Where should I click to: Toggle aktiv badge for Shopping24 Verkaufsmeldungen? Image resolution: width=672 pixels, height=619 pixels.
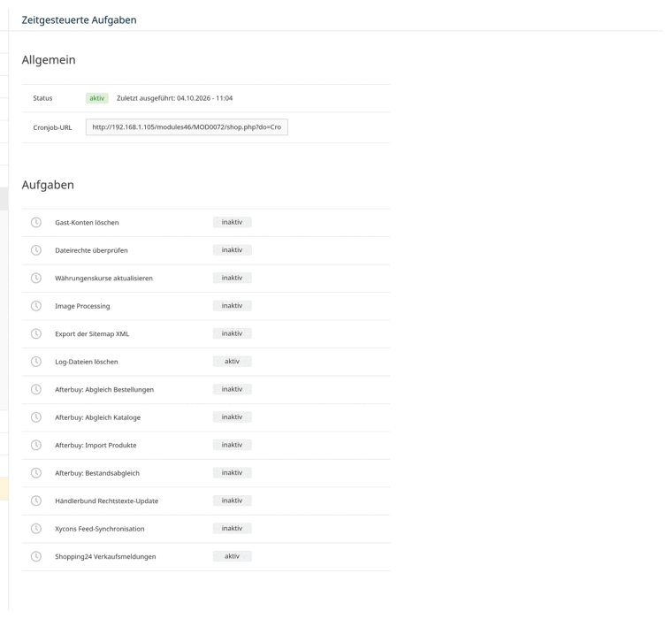233,556
